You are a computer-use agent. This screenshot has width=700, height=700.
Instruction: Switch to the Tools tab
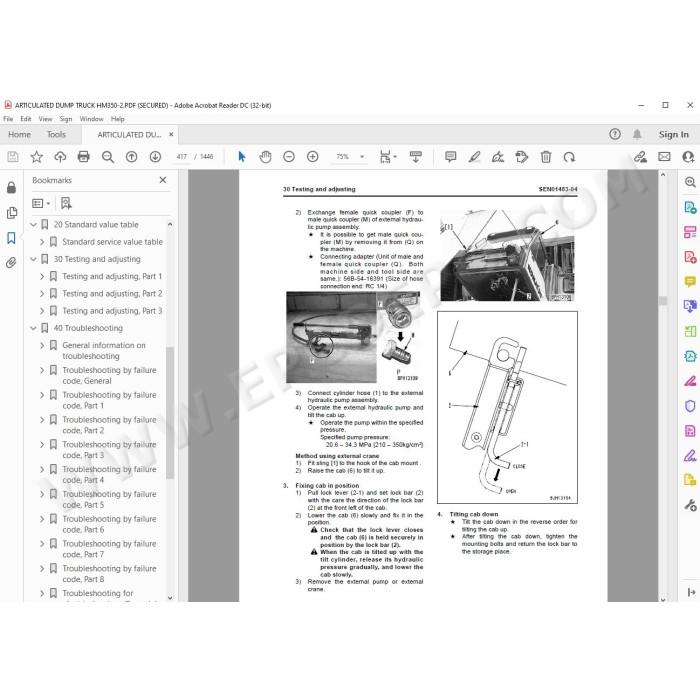pos(56,134)
